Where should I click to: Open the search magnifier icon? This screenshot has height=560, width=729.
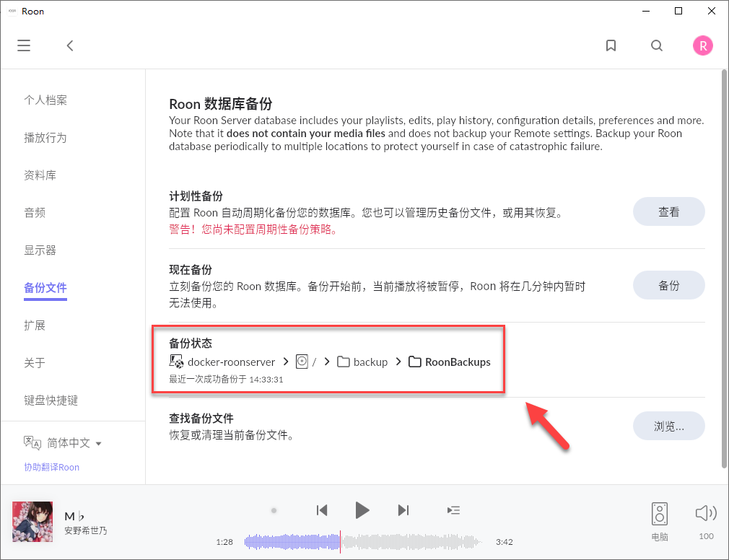657,45
